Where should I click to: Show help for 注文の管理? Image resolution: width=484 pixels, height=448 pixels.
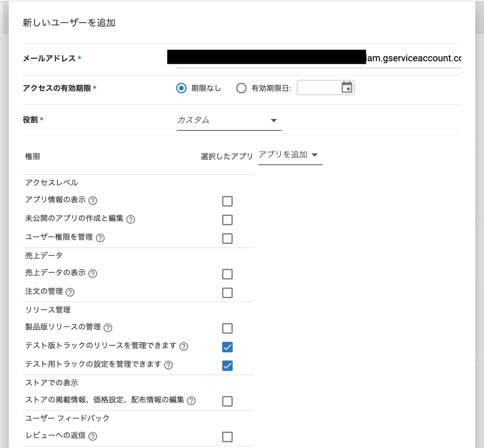coord(70,292)
